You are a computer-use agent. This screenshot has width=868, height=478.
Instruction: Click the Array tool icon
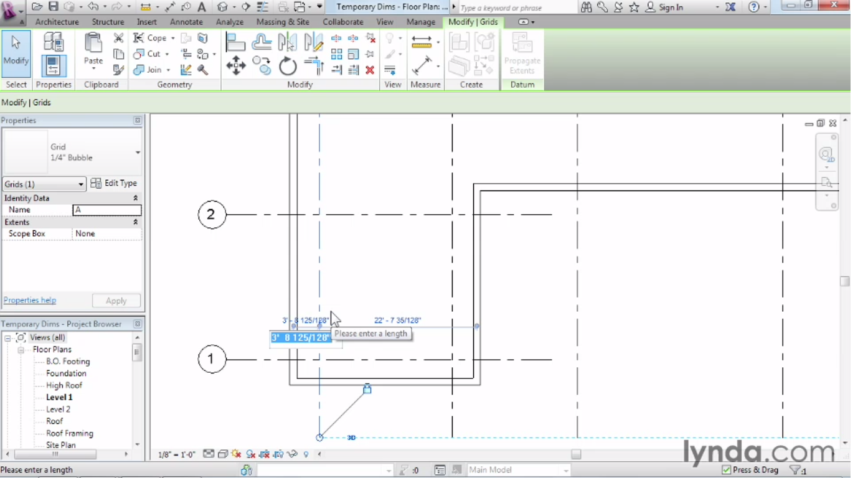coord(337,54)
